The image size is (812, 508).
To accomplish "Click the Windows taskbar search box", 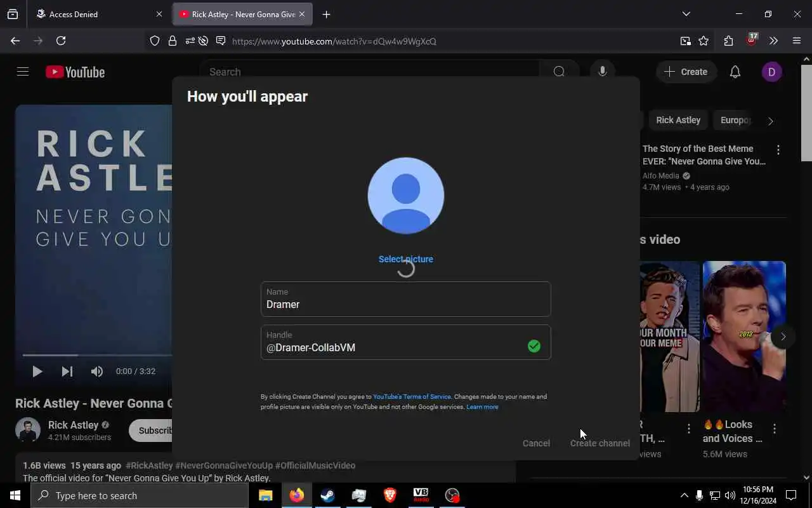I will pyautogui.click(x=140, y=495).
